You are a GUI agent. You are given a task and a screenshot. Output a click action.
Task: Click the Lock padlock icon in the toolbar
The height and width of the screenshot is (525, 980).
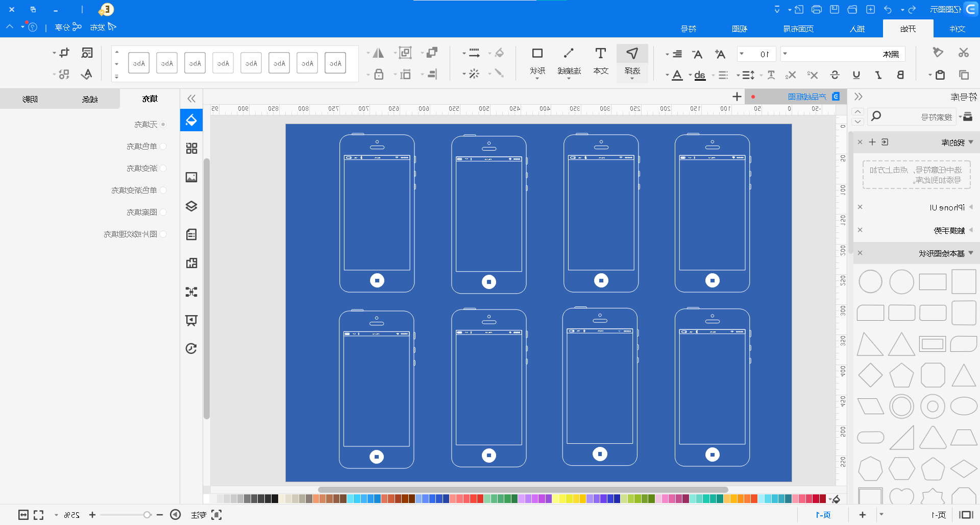[379, 75]
